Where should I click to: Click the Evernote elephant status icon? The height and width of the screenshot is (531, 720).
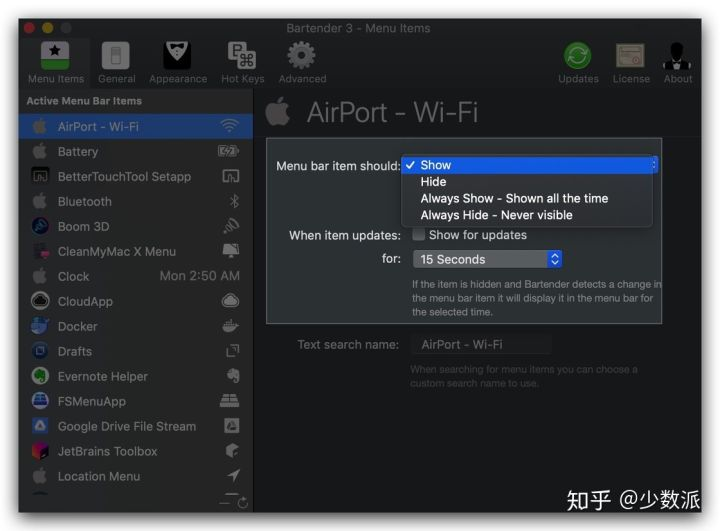[x=233, y=375]
